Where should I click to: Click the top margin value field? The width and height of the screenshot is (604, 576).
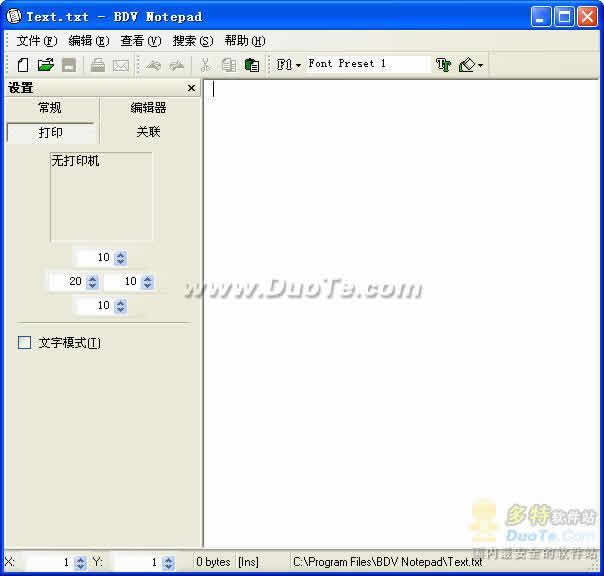94,257
